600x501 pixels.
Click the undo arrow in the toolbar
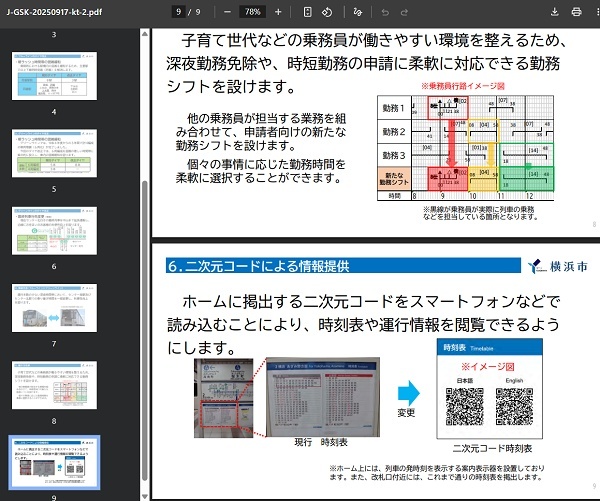tap(386, 11)
